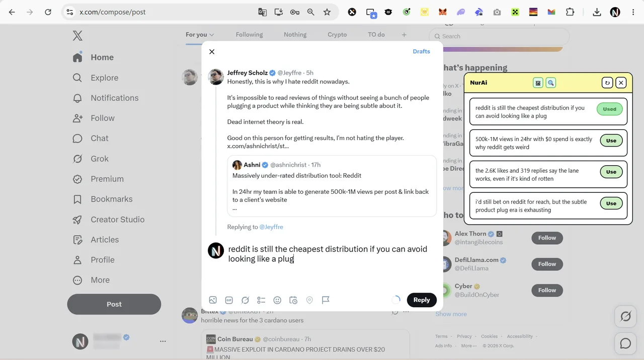Image resolution: width=644 pixels, height=360 pixels.
Task: Switch to the Nothing tab
Action: coord(295,35)
